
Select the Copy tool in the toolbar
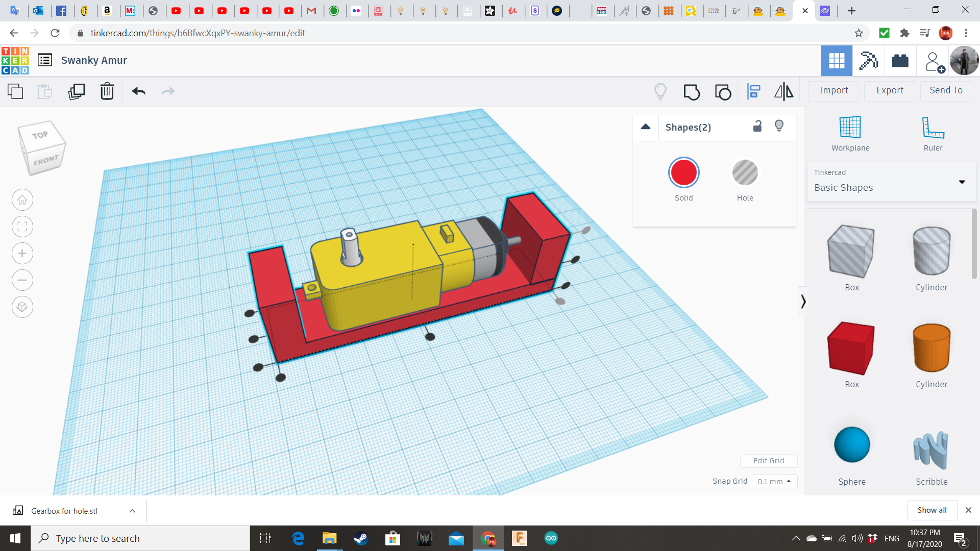15,91
